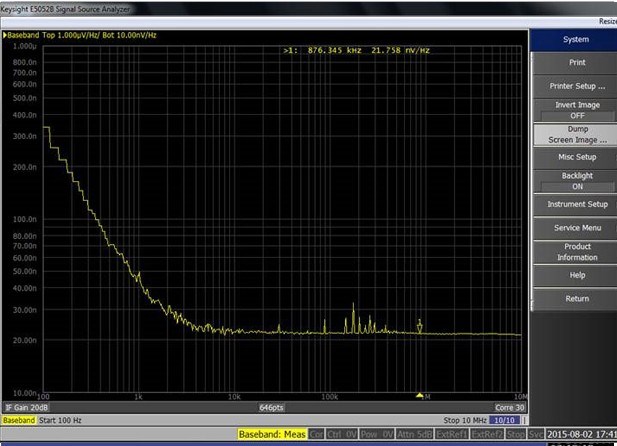Click Baseband label beside Start 100 Hz
The width and height of the screenshot is (617, 446).
[x=18, y=420]
